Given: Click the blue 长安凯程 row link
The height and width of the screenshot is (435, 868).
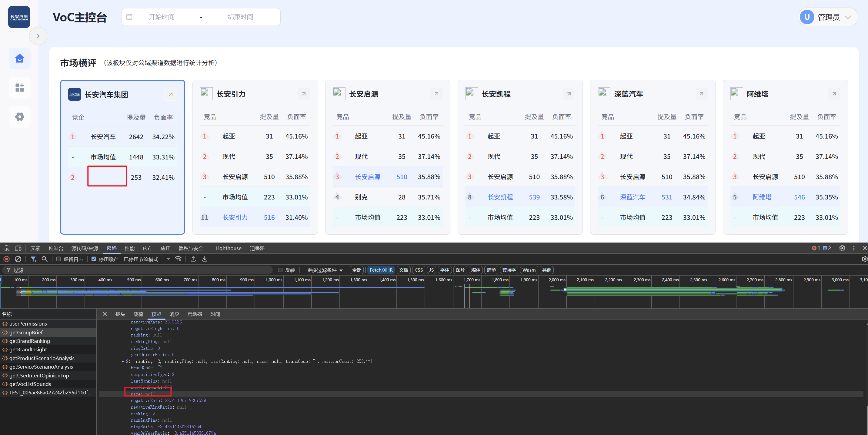Looking at the screenshot, I should [500, 197].
